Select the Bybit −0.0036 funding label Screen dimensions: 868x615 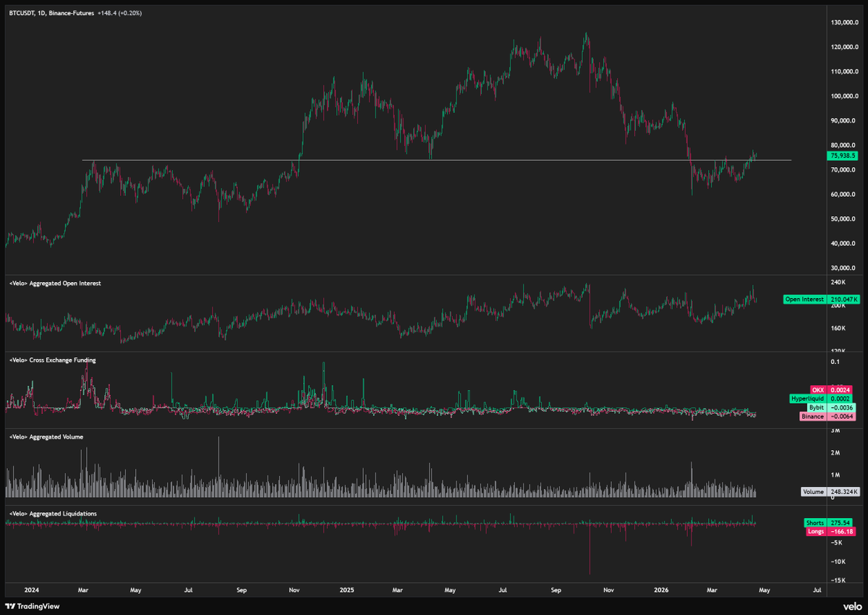coord(830,407)
